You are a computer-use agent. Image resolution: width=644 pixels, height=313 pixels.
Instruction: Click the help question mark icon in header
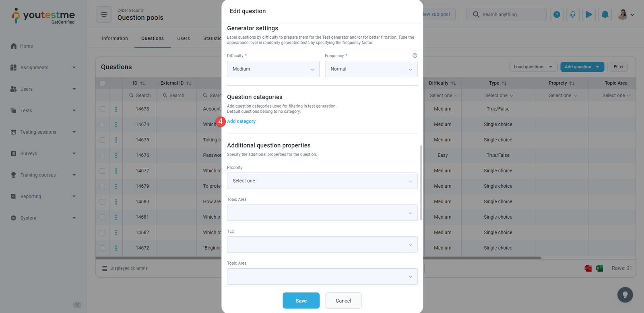click(x=557, y=15)
